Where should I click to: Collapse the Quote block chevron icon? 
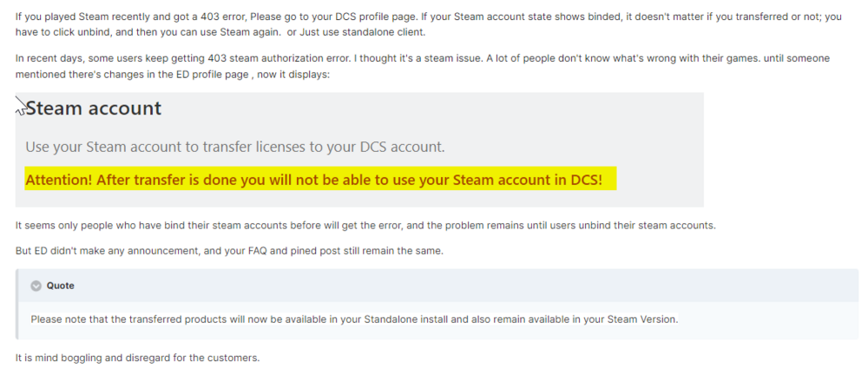pyautogui.click(x=36, y=286)
